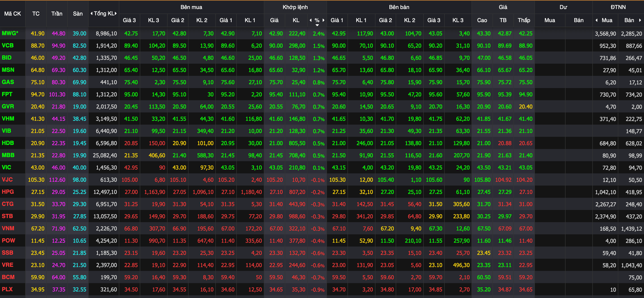Open the HDB stock symbol
Image resolution: width=644 pixels, height=298 pixels.
coord(8,143)
